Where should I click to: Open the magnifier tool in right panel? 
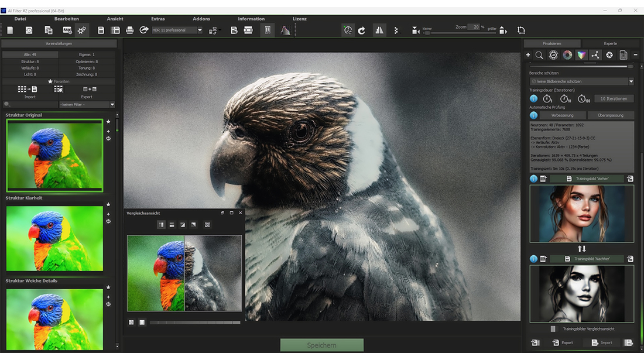pyautogui.click(x=539, y=55)
